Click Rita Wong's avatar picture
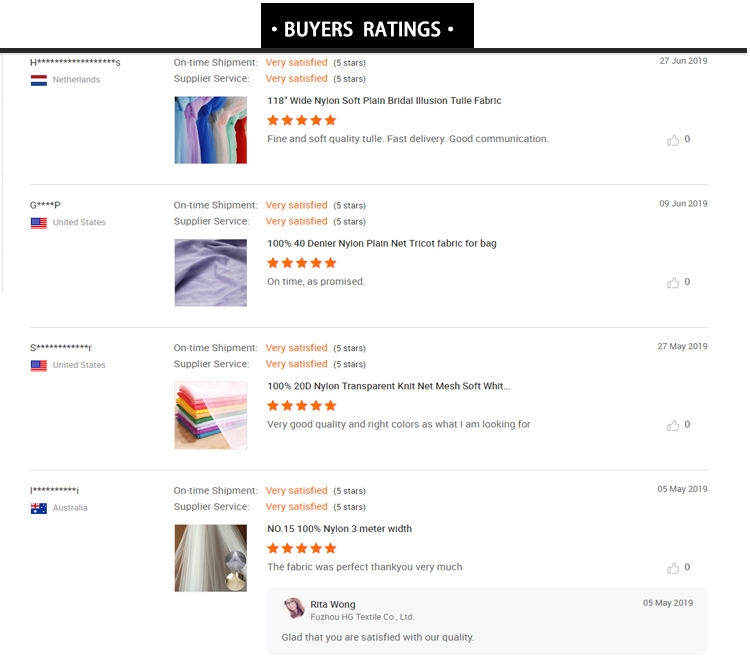 294,608
